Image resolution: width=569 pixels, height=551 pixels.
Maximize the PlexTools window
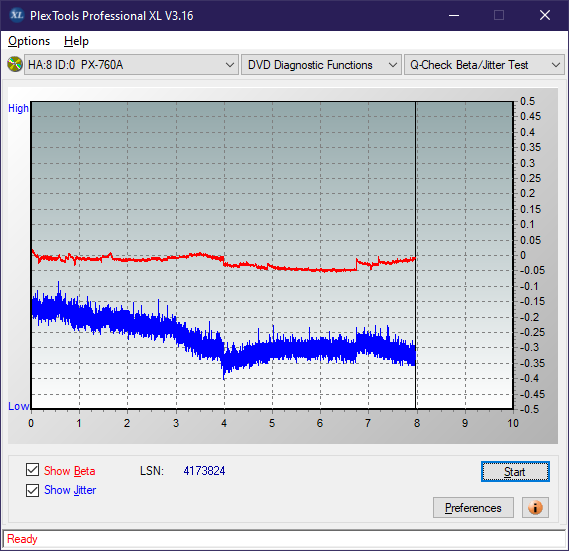[x=499, y=15]
